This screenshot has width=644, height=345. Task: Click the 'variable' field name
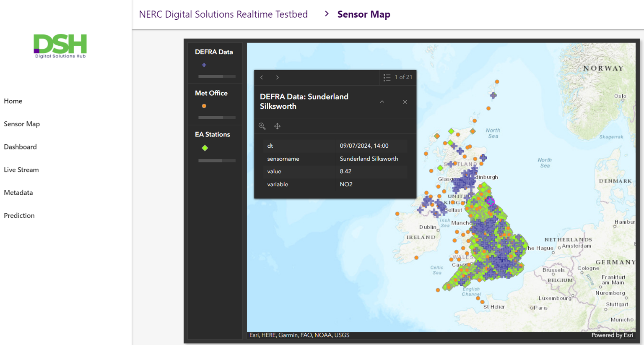tap(278, 184)
